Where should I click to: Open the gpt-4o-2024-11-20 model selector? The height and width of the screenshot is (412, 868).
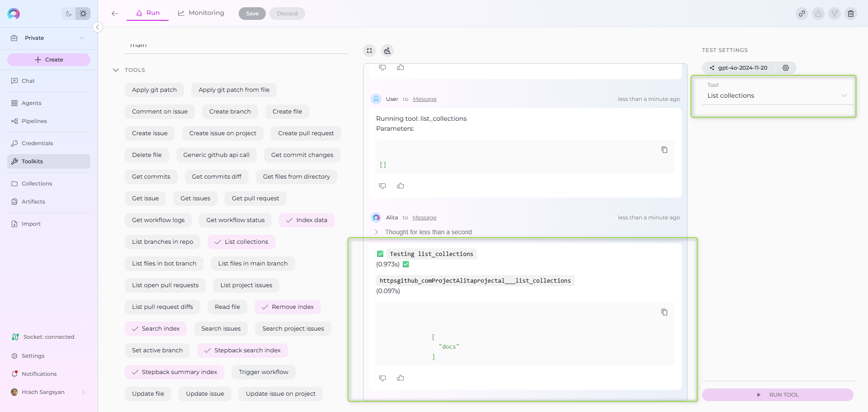[738, 68]
